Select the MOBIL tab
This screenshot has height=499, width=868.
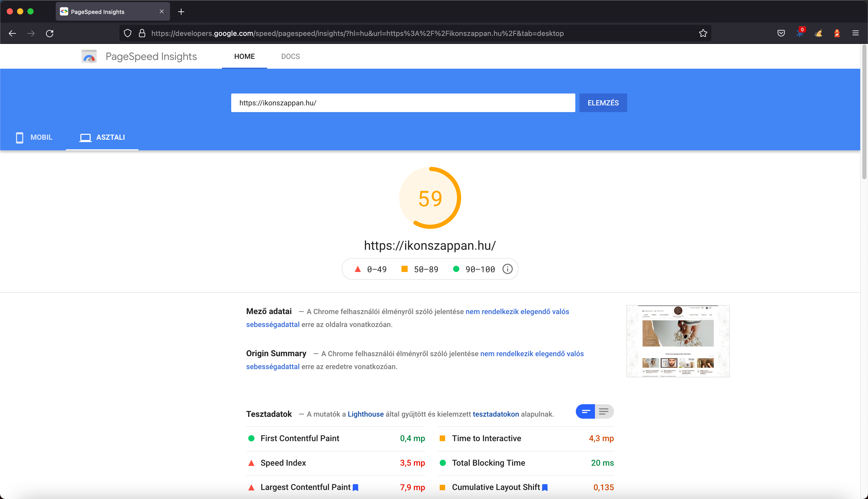coord(34,137)
